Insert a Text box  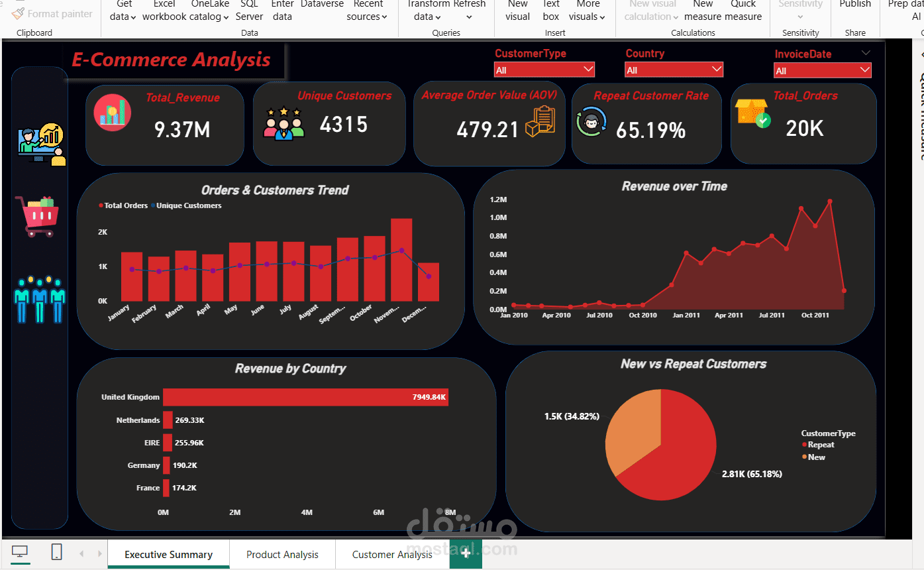pyautogui.click(x=551, y=11)
